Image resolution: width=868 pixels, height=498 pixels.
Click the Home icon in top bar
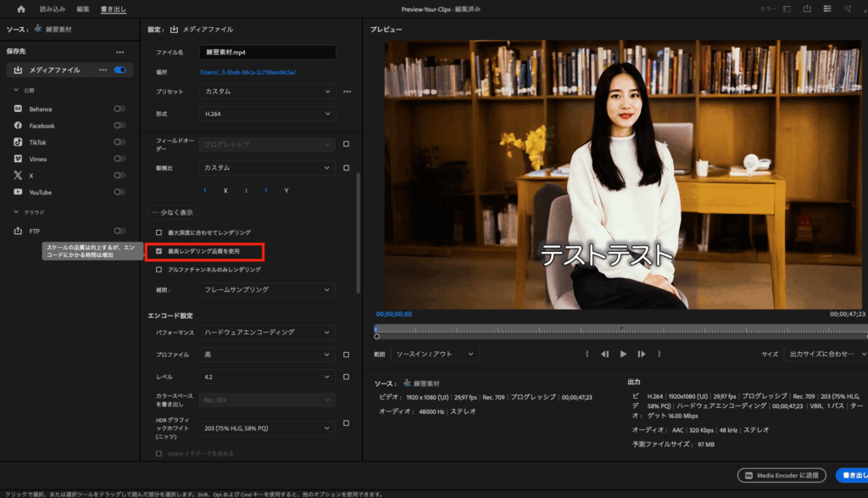[x=21, y=9]
